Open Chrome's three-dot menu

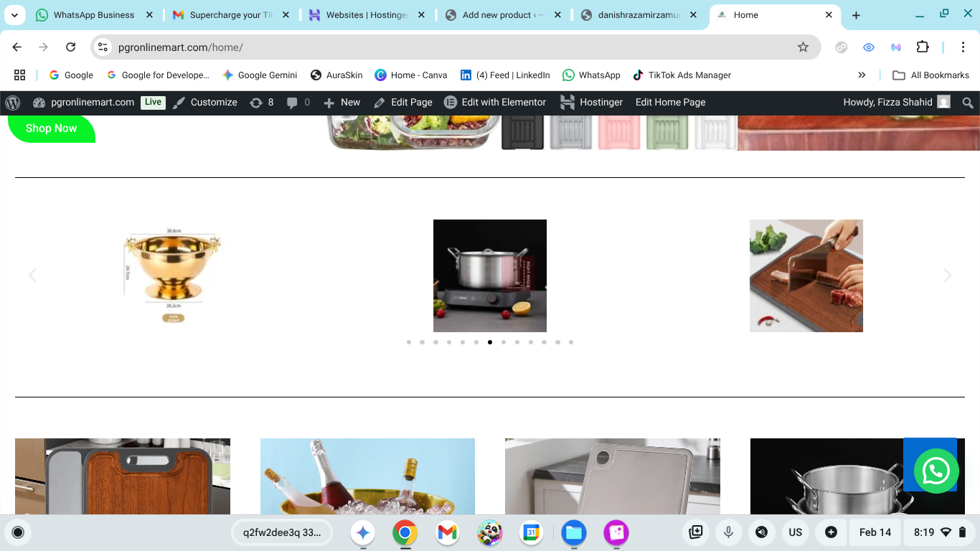pyautogui.click(x=963, y=47)
